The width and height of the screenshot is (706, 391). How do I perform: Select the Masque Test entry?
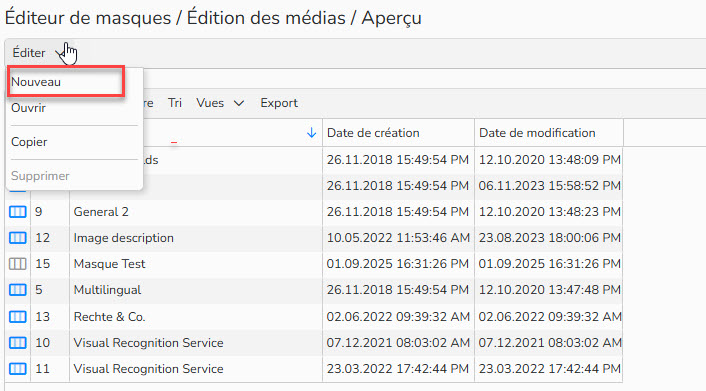109,264
